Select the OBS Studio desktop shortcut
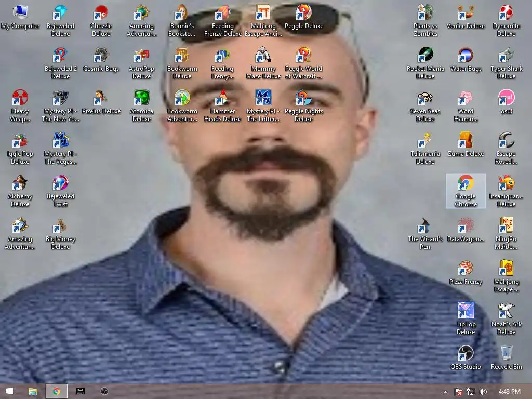 [x=465, y=358]
